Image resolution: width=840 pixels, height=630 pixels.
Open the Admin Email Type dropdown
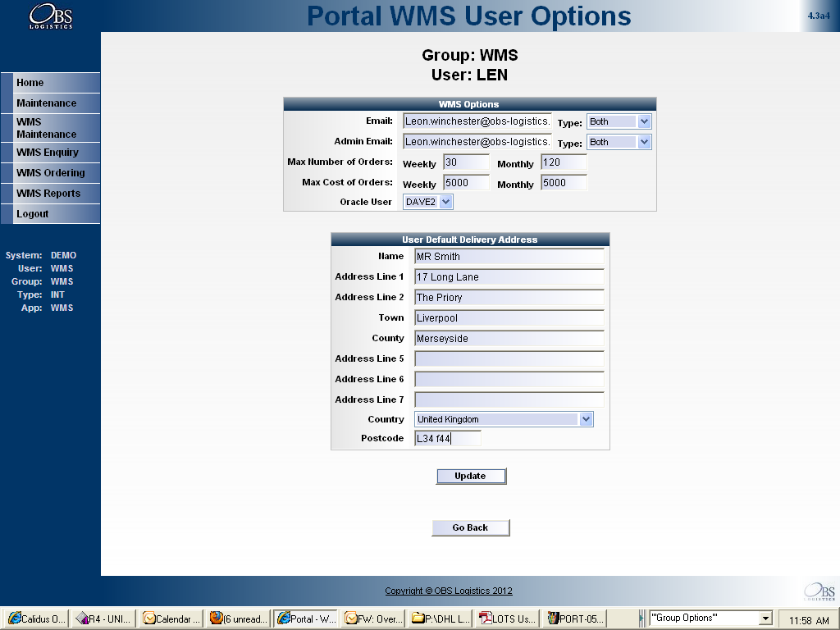coord(619,142)
